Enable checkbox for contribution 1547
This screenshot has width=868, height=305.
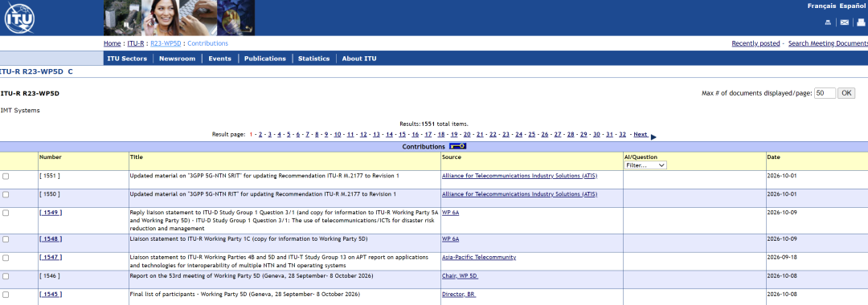[x=6, y=258]
